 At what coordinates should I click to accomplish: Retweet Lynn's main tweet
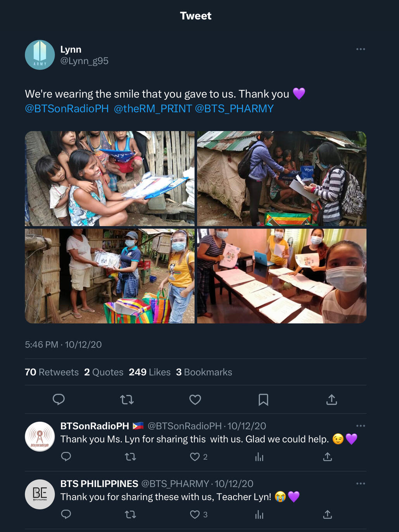(127, 399)
